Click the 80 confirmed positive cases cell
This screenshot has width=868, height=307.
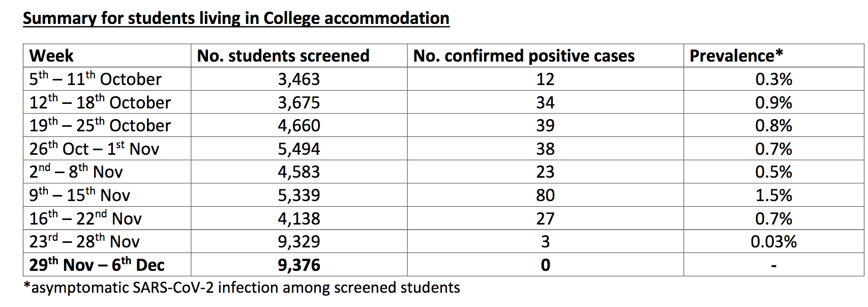545,195
